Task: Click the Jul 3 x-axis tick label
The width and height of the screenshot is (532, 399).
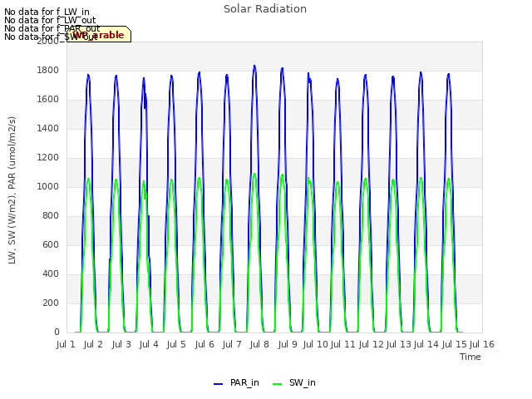Action: tap(121, 344)
